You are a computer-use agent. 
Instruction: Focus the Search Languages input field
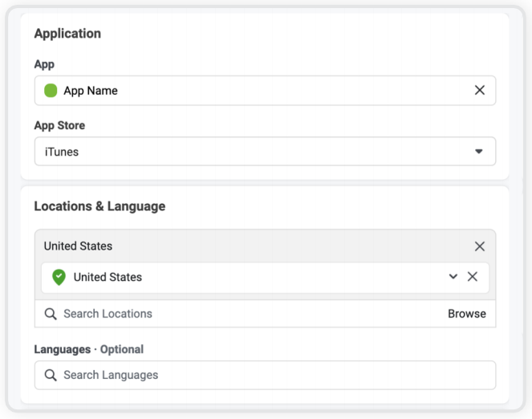265,375
